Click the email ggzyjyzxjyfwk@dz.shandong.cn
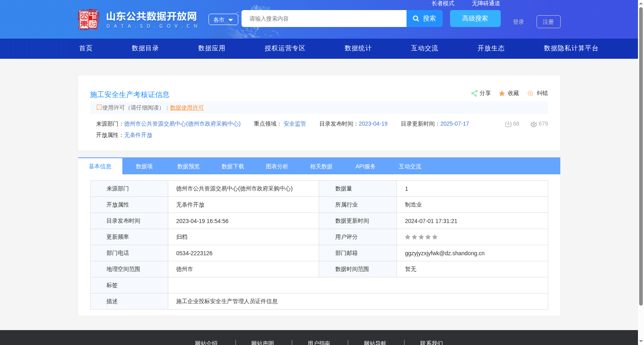 [x=445, y=253]
